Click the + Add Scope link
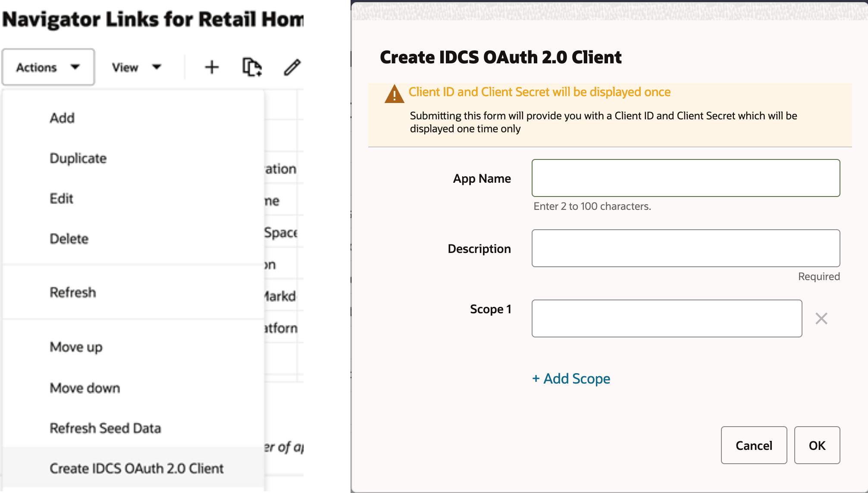Image resolution: width=868 pixels, height=493 pixels. pyautogui.click(x=571, y=378)
